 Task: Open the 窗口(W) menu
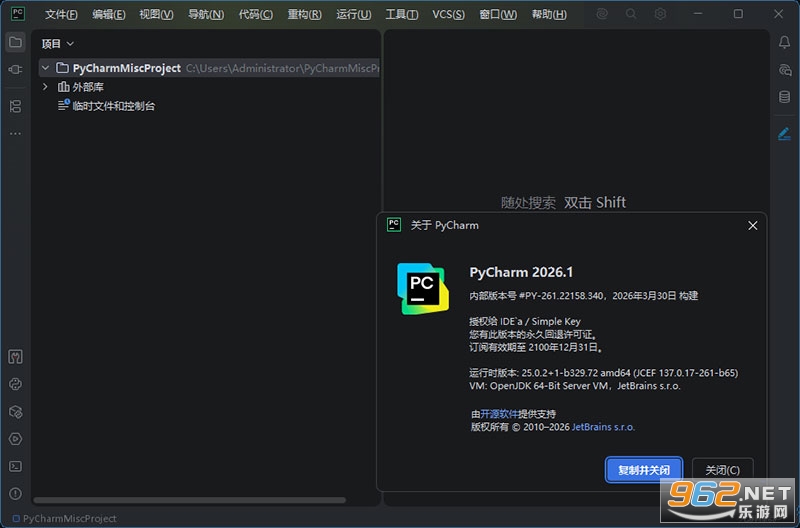(x=498, y=14)
